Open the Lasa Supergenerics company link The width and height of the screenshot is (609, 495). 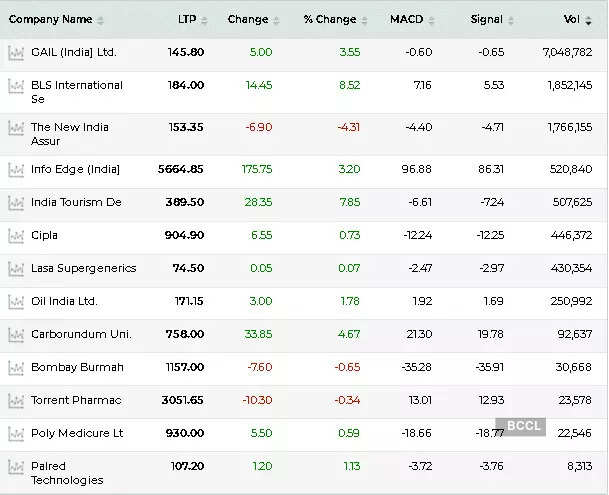83,268
